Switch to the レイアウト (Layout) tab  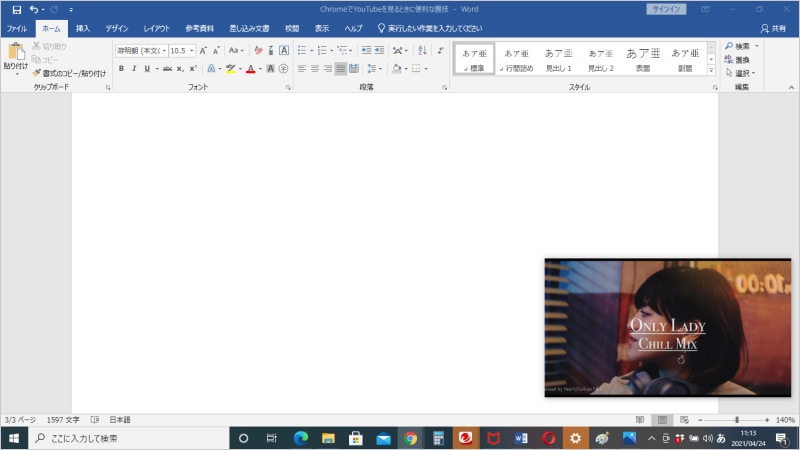[x=156, y=28]
